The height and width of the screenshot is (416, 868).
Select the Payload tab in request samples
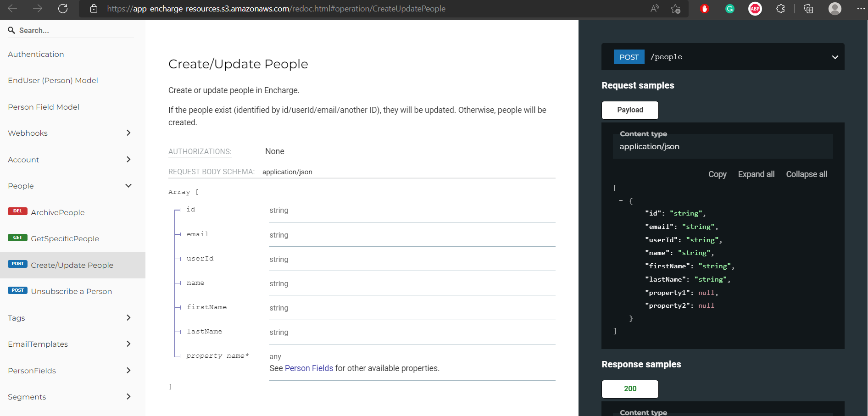coord(630,110)
